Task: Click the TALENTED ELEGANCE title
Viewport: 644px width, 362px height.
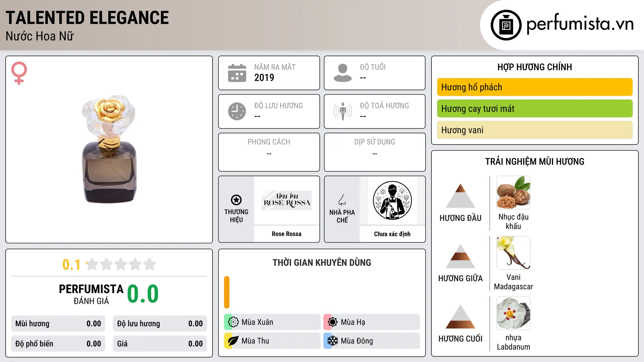Action: point(87,18)
